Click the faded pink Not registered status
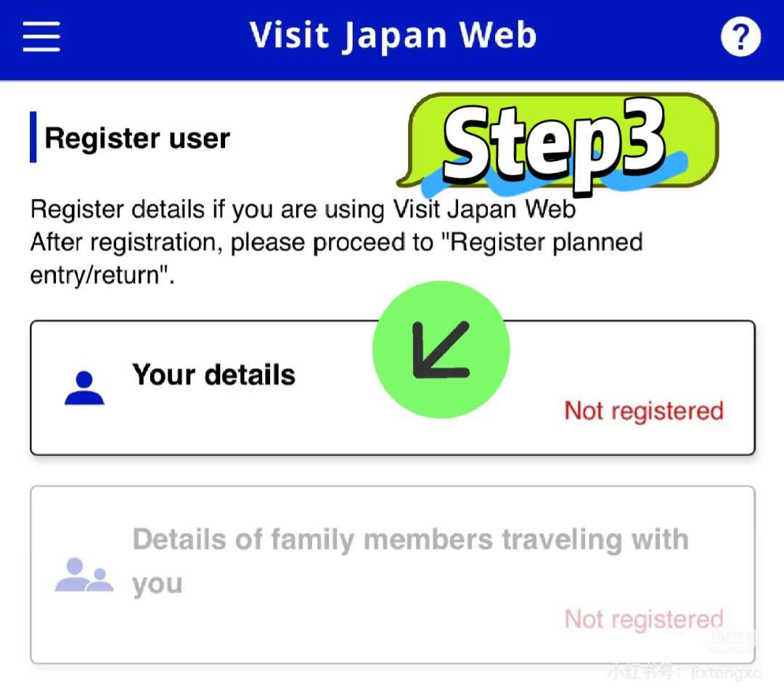Viewport: 784px width, 700px height. (643, 619)
